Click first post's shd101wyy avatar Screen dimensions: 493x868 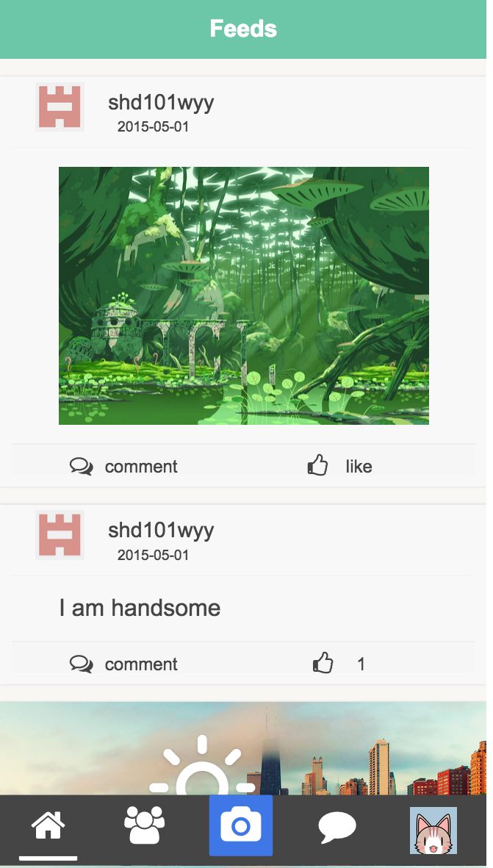(x=60, y=107)
